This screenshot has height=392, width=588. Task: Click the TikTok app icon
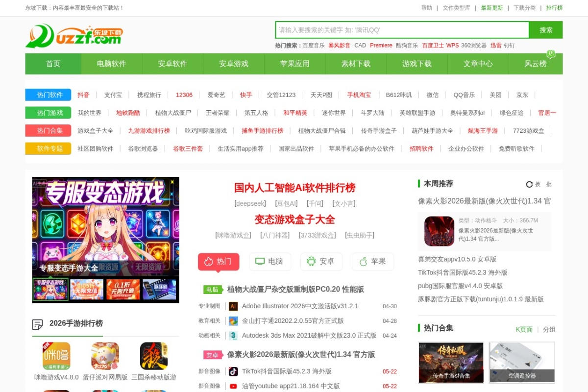(x=233, y=371)
